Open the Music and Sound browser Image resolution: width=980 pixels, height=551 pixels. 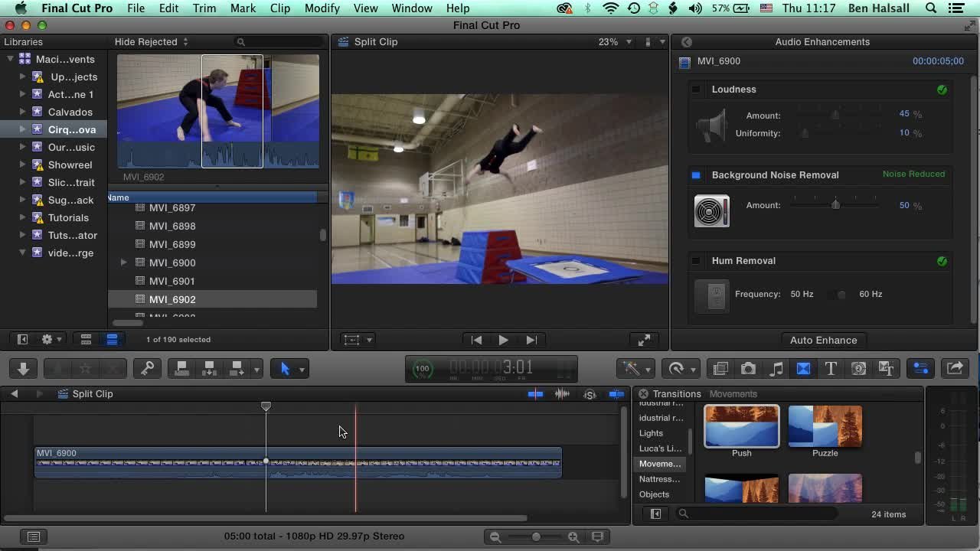click(776, 368)
